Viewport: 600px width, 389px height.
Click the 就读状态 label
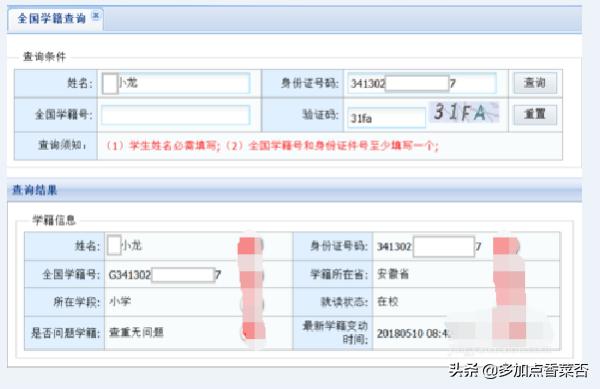pos(344,302)
